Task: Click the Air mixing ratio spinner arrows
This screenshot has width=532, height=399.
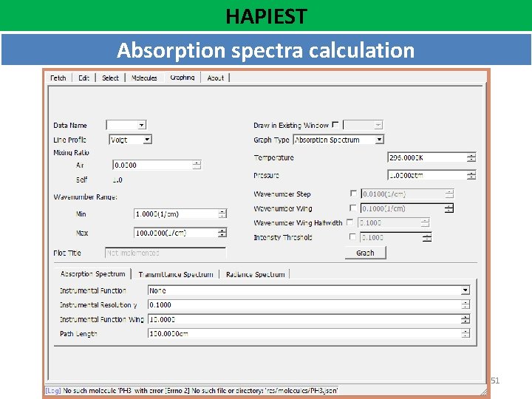Action: tap(197, 166)
